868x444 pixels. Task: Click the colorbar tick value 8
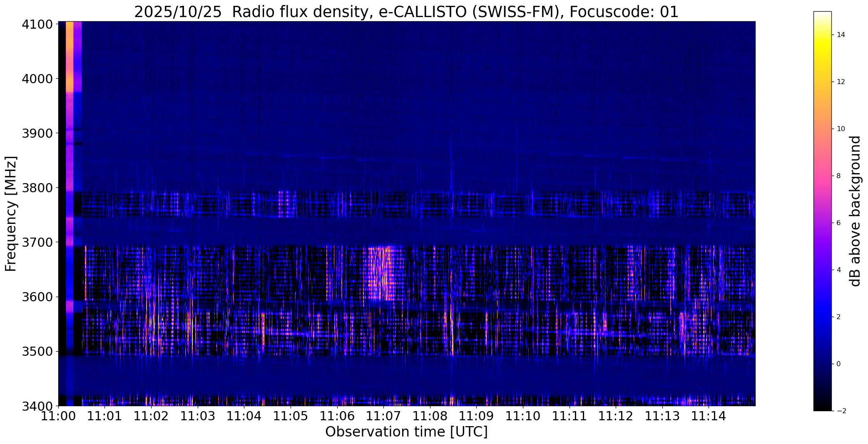[838, 176]
